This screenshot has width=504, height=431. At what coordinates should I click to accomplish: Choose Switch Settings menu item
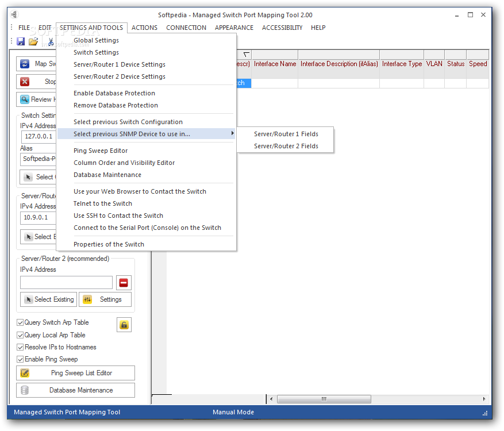coord(146,52)
